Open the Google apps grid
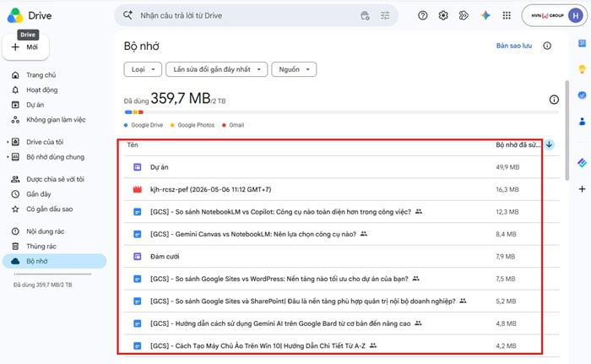The height and width of the screenshot is (364, 591). click(x=507, y=15)
